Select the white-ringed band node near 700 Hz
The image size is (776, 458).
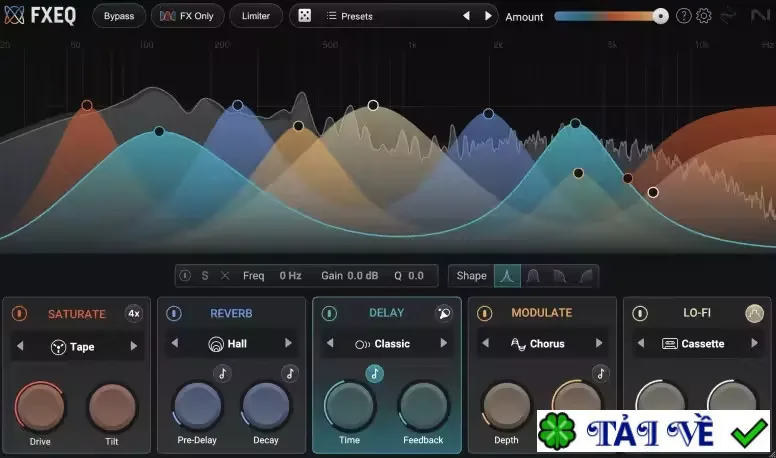(x=373, y=105)
